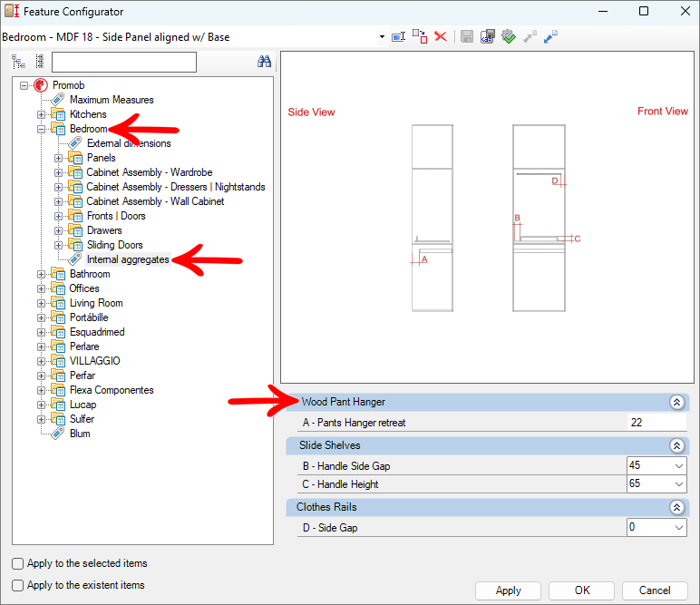Expand the Kitchens node
Screen dimensions: 700x605
pyautogui.click(x=41, y=114)
